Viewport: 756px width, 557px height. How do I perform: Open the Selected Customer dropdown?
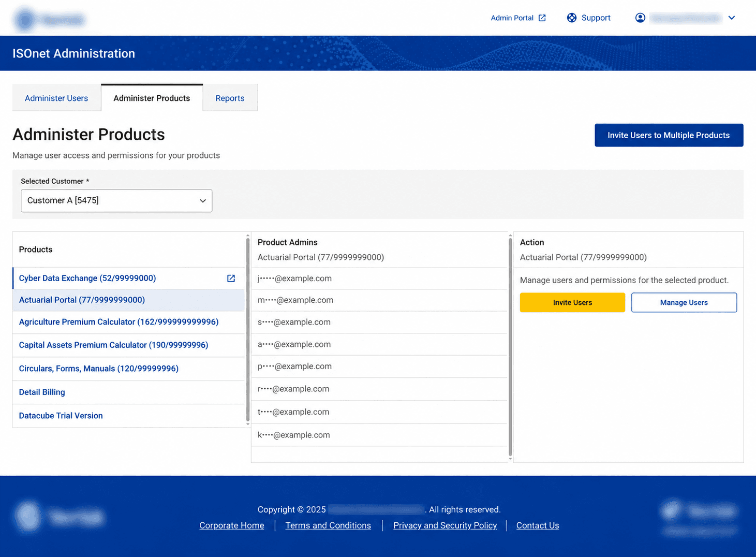click(116, 201)
